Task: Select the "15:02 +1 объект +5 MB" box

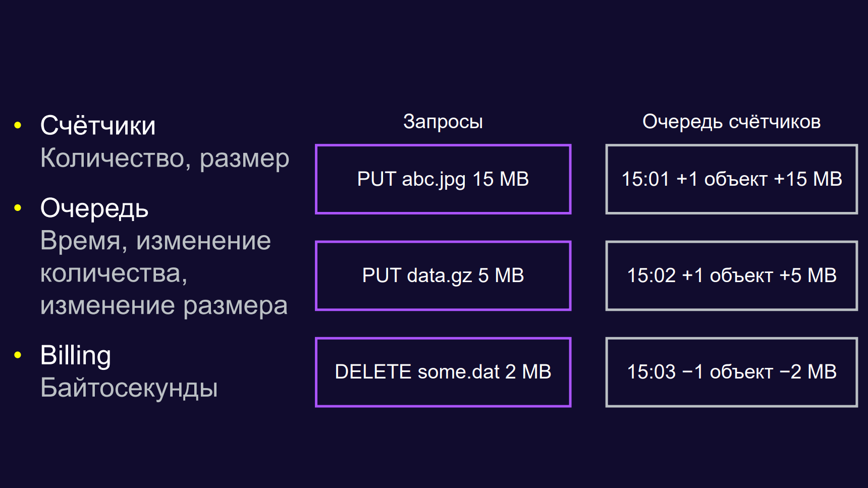Action: point(731,276)
